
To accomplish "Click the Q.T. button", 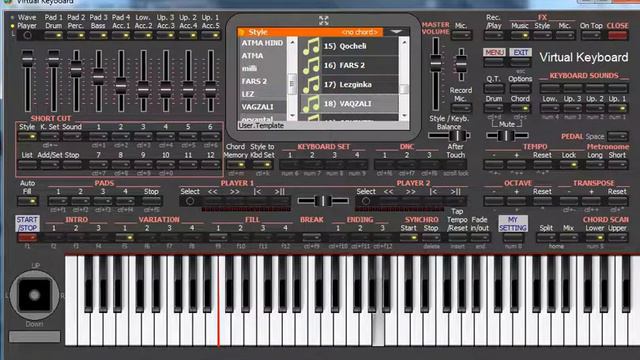I will click(x=493, y=89).
